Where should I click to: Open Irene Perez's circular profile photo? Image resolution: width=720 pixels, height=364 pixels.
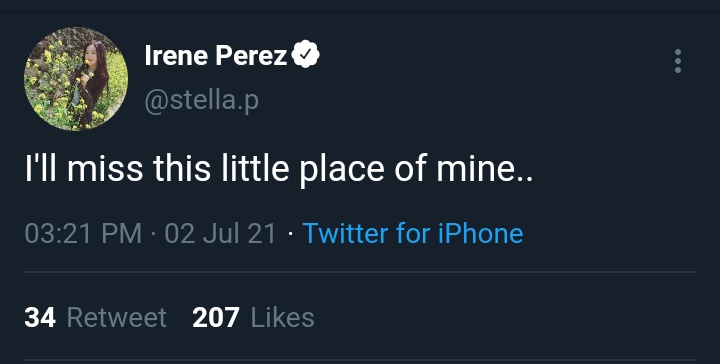tap(76, 78)
